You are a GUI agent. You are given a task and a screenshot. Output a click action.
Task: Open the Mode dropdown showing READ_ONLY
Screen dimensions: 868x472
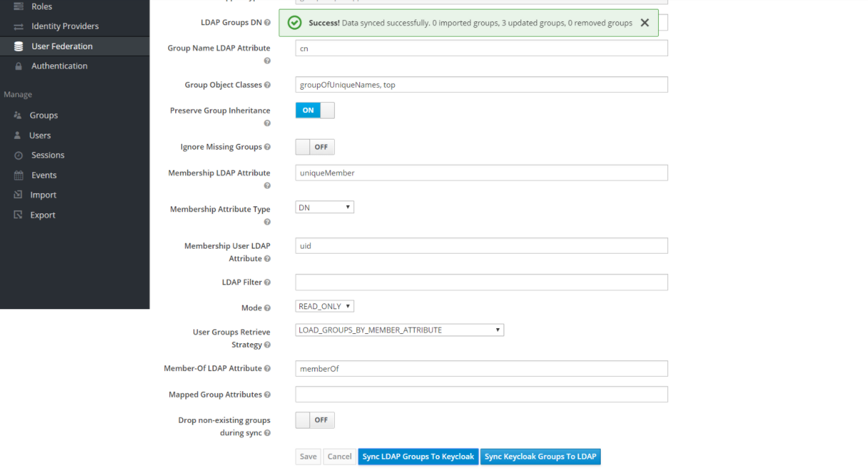tap(325, 306)
